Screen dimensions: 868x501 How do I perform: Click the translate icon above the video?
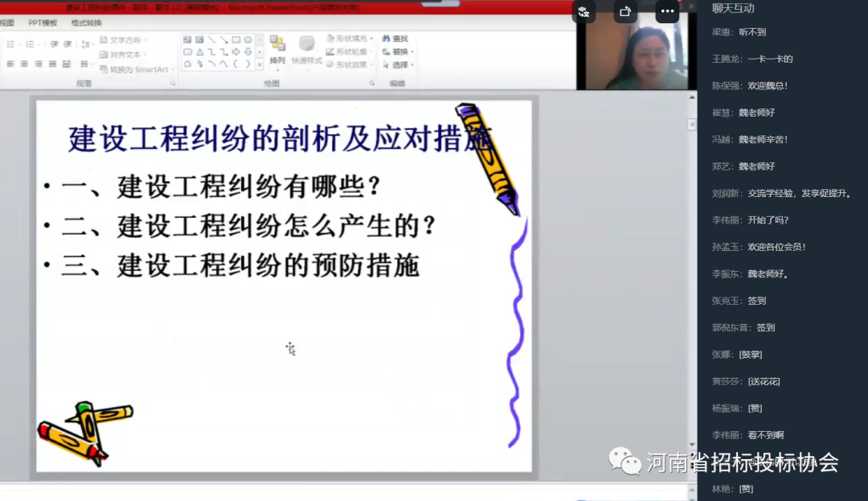pyautogui.click(x=584, y=11)
